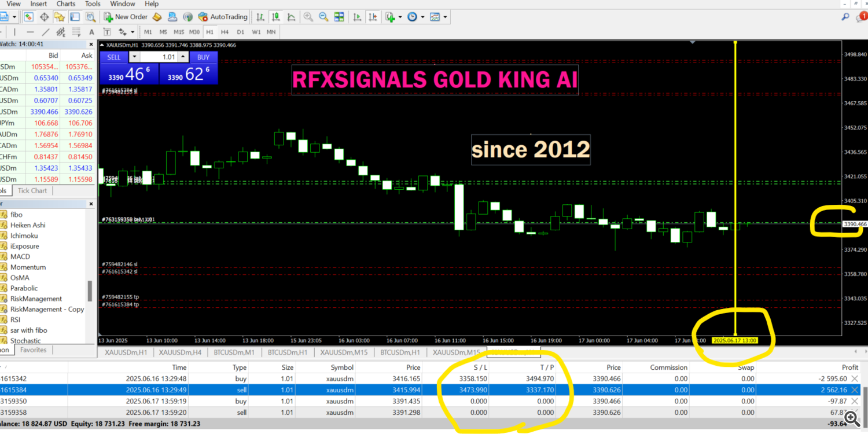Select the RiskManagement - Copy indicator

[x=47, y=309]
